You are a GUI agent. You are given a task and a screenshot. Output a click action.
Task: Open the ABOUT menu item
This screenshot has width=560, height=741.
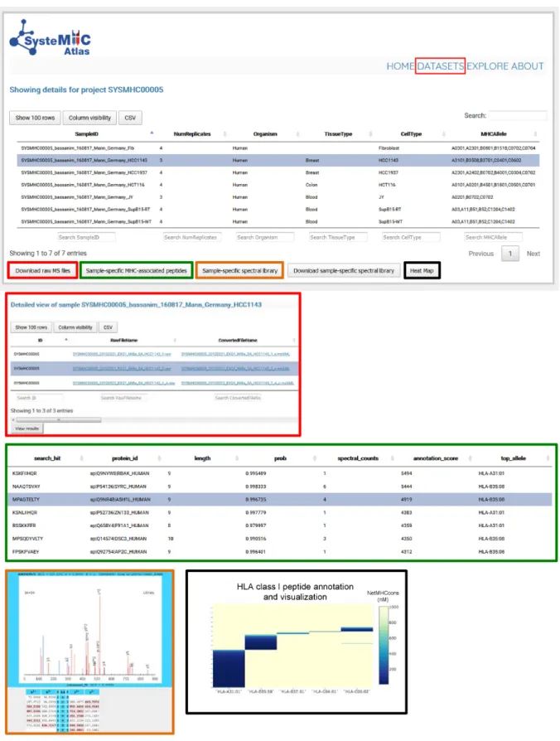click(527, 66)
